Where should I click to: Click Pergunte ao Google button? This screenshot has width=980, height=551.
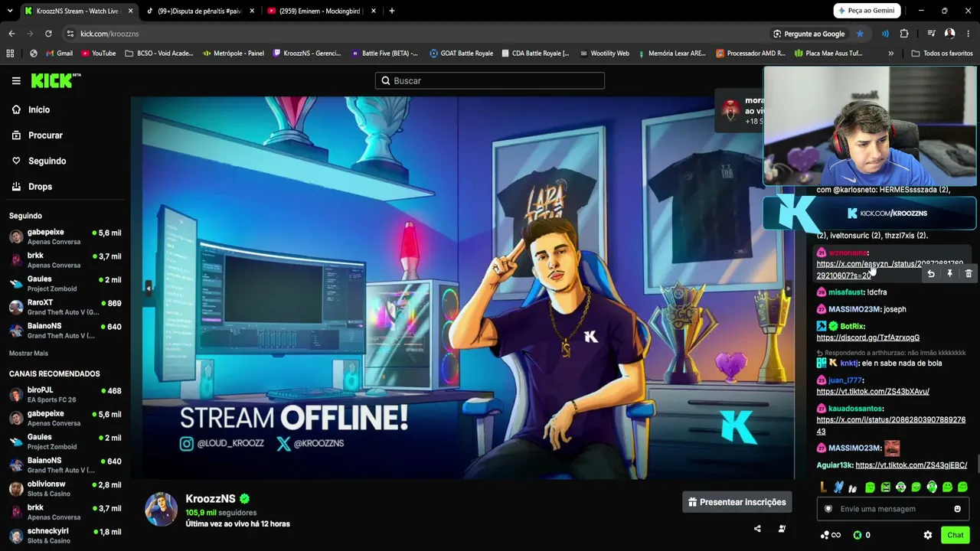point(808,34)
